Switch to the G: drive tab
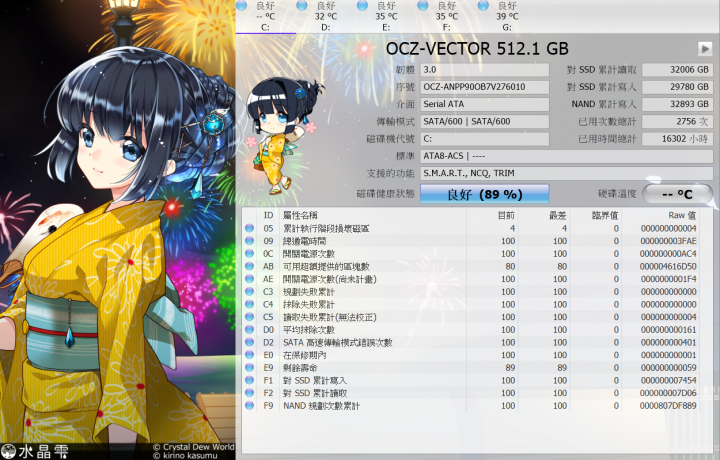Image resolution: width=720 pixels, height=460 pixels. [506, 17]
